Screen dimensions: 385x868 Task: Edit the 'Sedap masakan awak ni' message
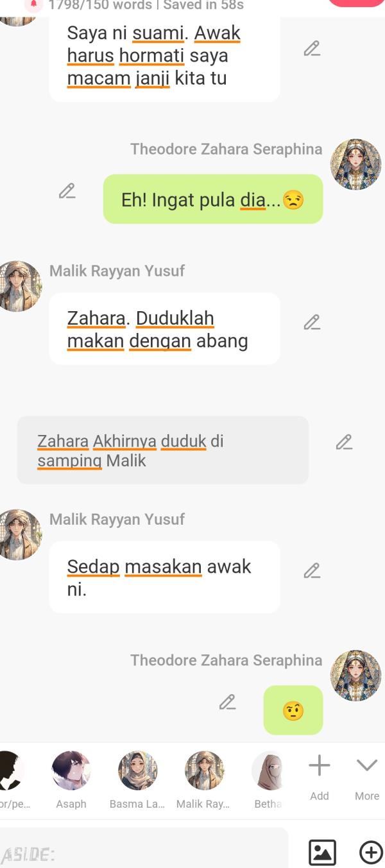point(312,570)
